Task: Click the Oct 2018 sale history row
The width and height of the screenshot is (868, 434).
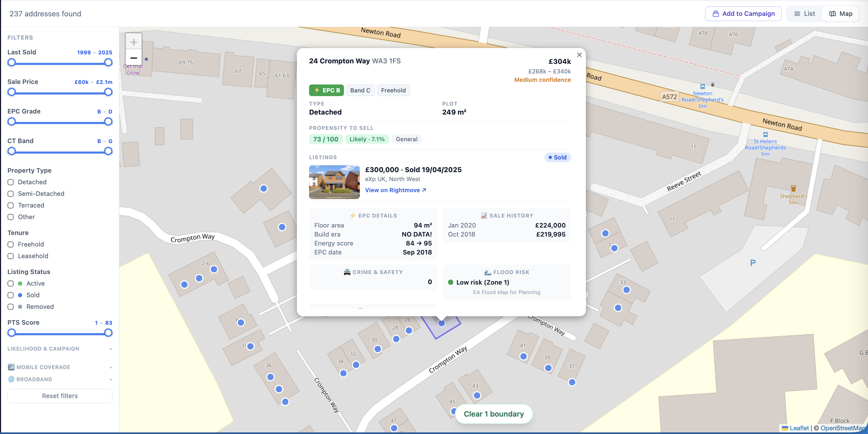Action: (506, 235)
